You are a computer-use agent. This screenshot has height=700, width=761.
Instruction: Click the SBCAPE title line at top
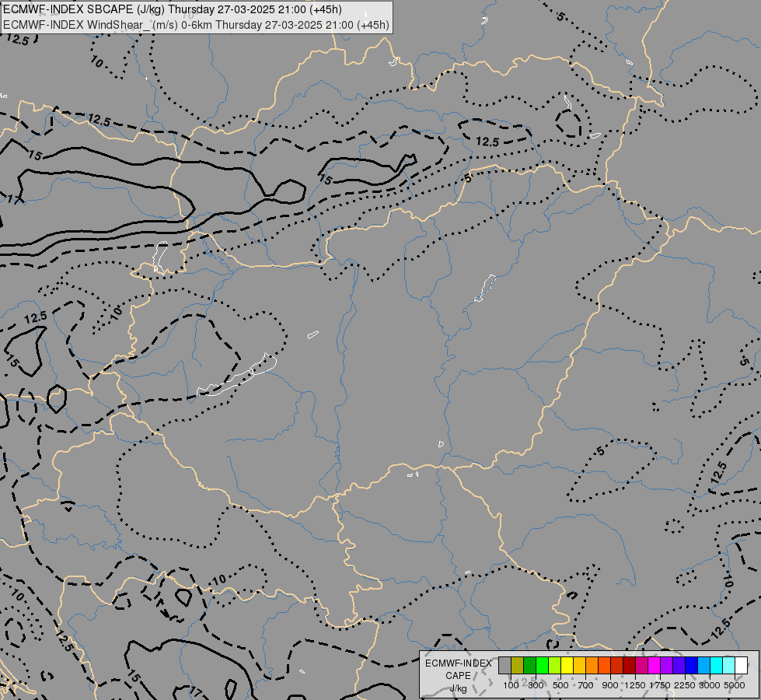coord(173,9)
